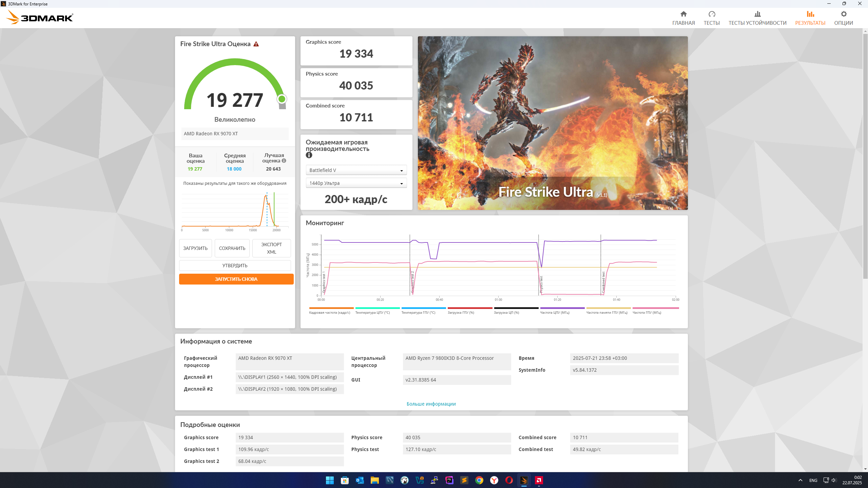Screen dimensions: 868x488
Task: Open Google Chrome from the taskbar
Action: coord(479,480)
